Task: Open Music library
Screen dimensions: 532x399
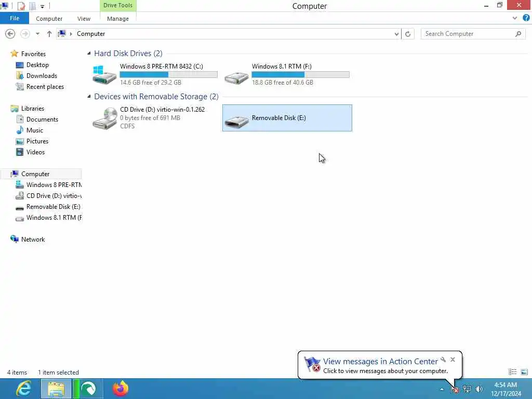Action: point(35,130)
